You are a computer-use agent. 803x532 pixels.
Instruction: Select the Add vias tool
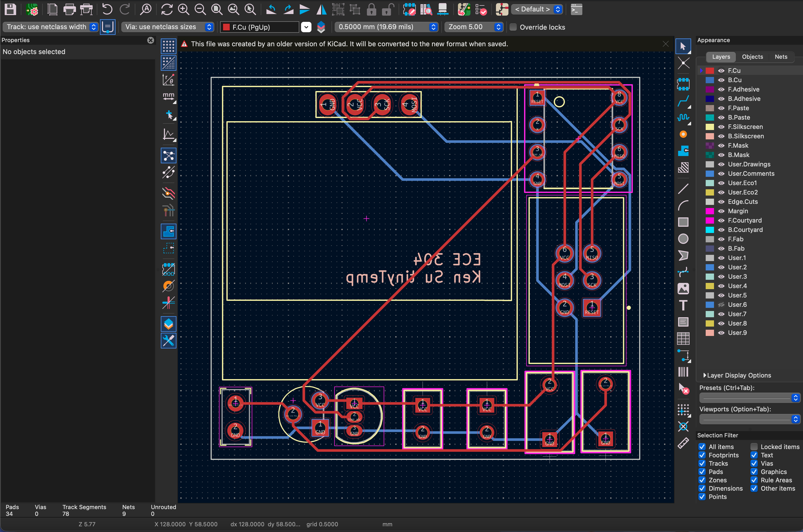[683, 134]
